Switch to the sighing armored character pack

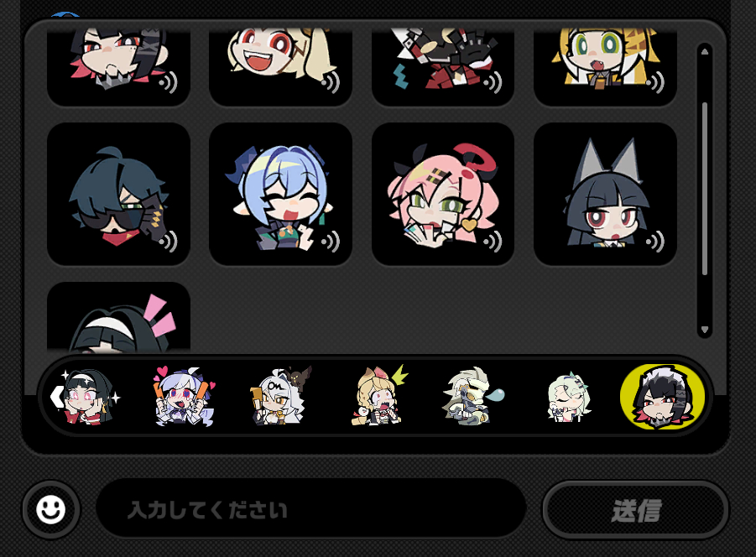click(472, 397)
